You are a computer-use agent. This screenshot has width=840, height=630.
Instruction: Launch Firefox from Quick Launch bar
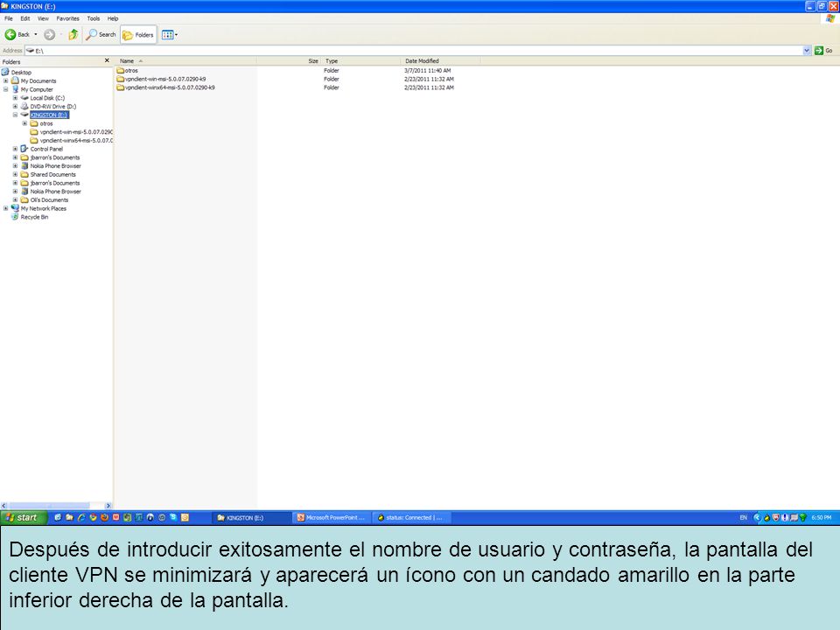(x=104, y=517)
